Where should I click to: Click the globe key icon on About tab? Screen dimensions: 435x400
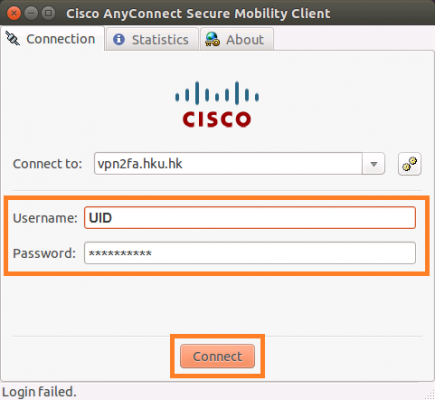pyautogui.click(x=212, y=39)
